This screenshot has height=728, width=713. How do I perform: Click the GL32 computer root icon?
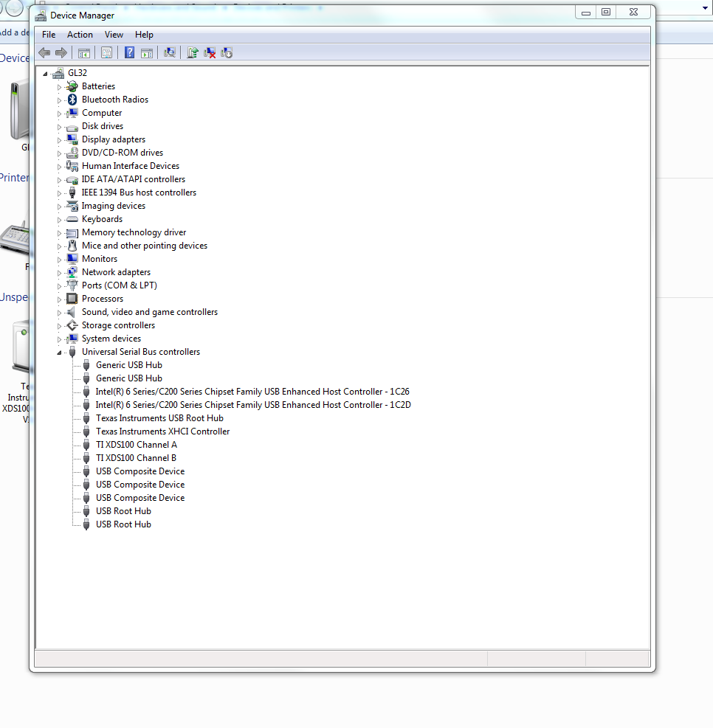[x=58, y=73]
